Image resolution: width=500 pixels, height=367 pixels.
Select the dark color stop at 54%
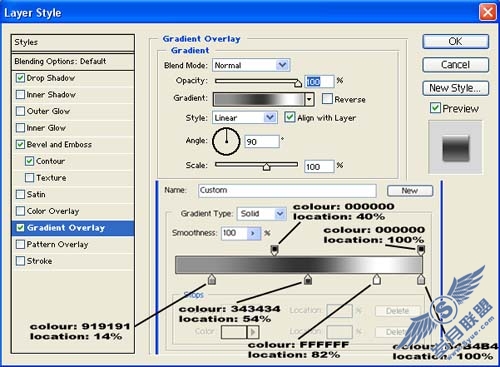point(308,279)
